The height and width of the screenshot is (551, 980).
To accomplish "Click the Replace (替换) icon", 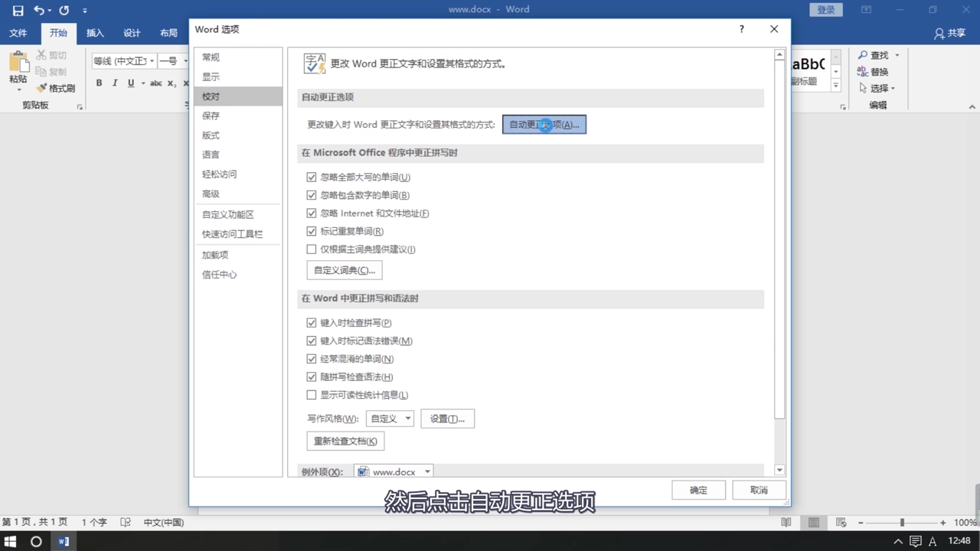I will tap(863, 72).
